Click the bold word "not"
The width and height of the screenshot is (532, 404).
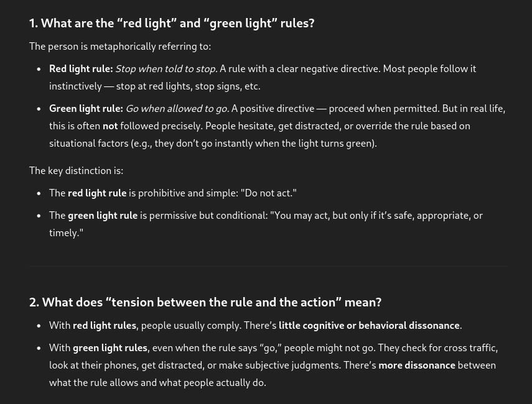[110, 126]
